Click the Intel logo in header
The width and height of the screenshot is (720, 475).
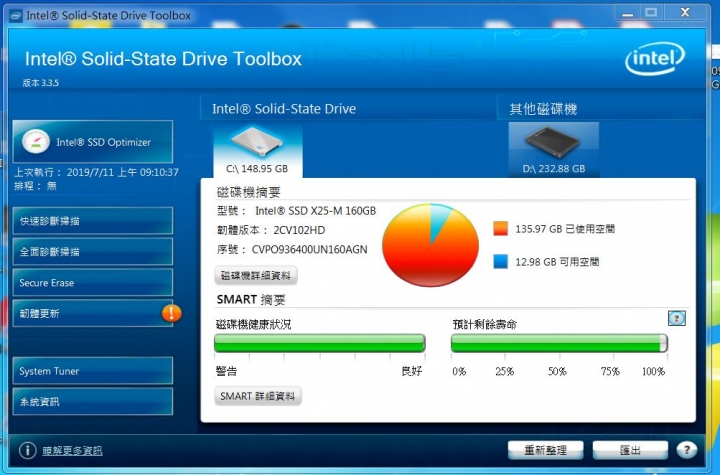point(655,58)
